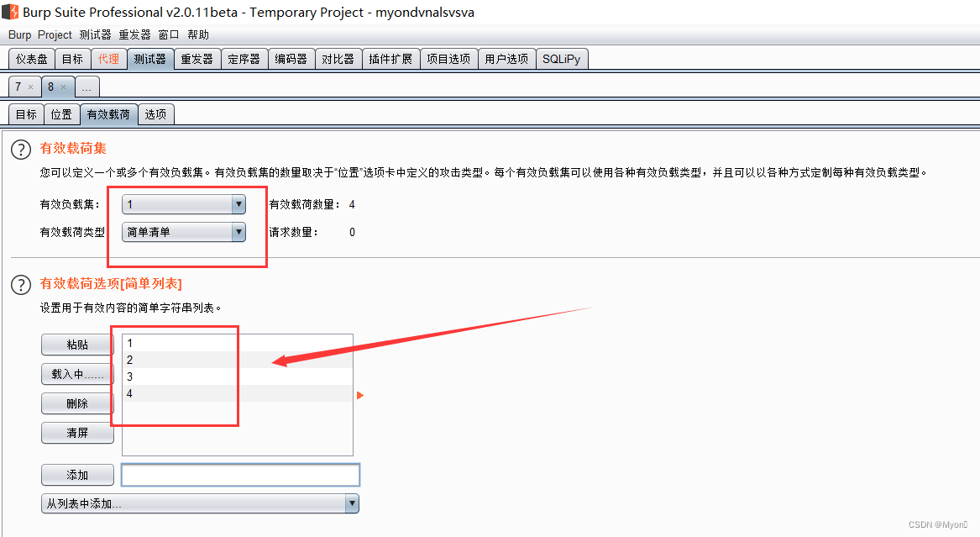The image size is (980, 537).
Task: Open the Project menu
Action: [x=55, y=35]
